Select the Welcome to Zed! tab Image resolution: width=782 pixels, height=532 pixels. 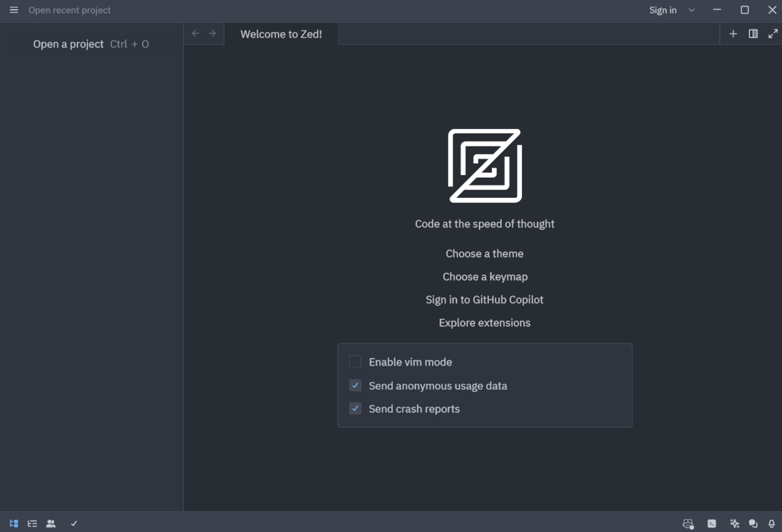point(281,34)
